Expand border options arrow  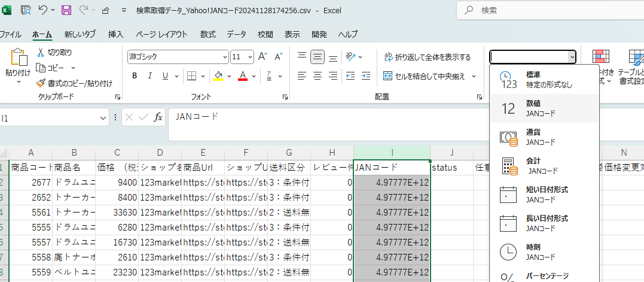(x=203, y=76)
